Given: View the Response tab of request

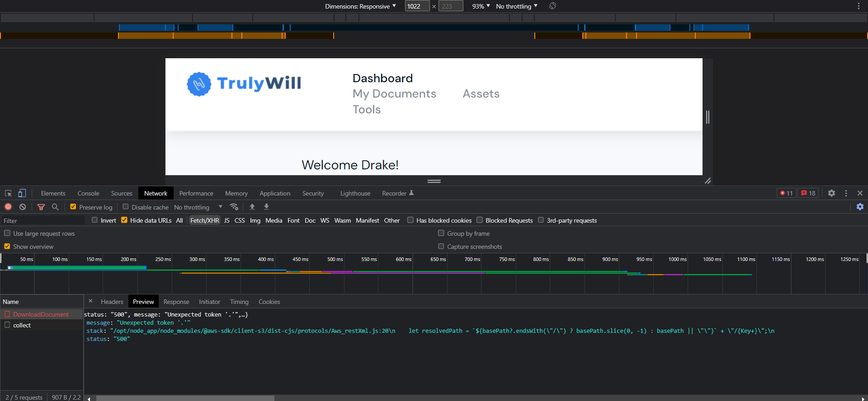Looking at the screenshot, I should [x=176, y=302].
